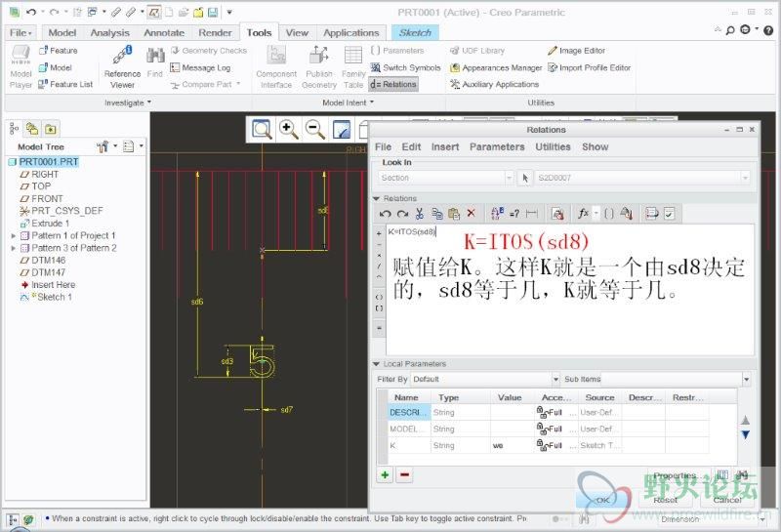781x532 pixels.
Task: Click the Feature info icon in the ribbon
Action: click(58, 51)
